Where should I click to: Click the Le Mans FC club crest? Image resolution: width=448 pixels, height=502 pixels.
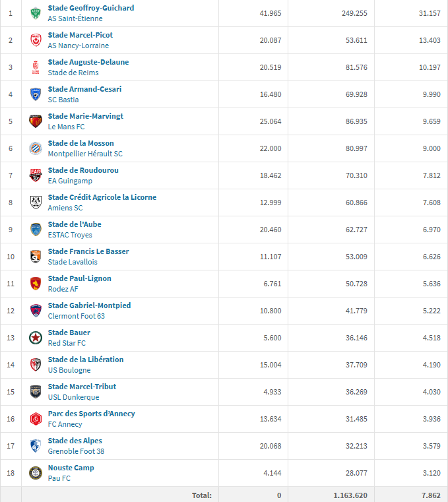[x=36, y=121]
